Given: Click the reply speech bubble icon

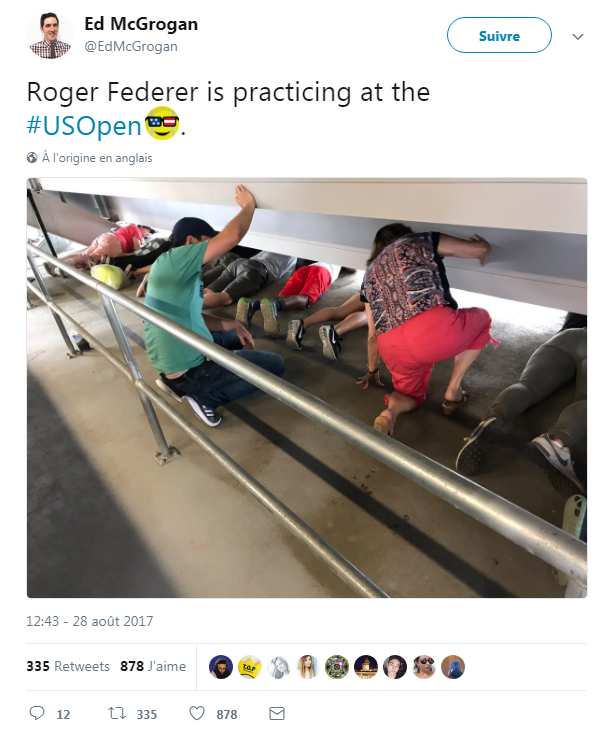Looking at the screenshot, I should tap(37, 713).
